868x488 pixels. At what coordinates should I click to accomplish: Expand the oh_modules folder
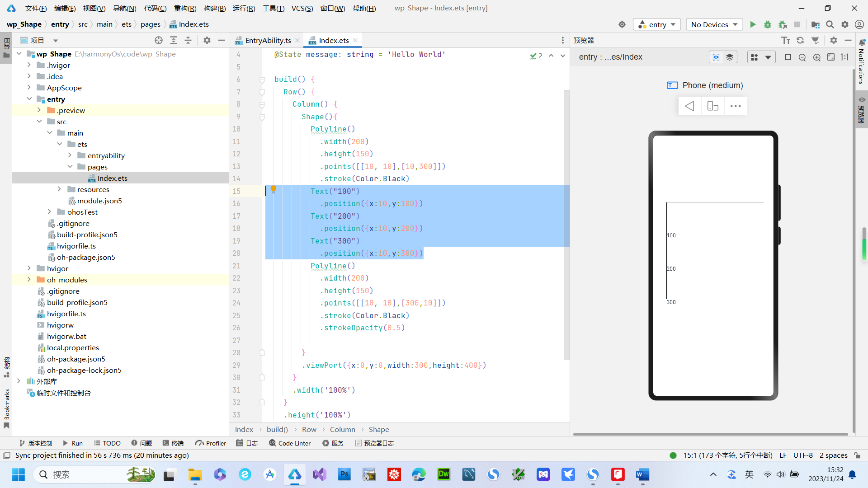click(x=29, y=280)
